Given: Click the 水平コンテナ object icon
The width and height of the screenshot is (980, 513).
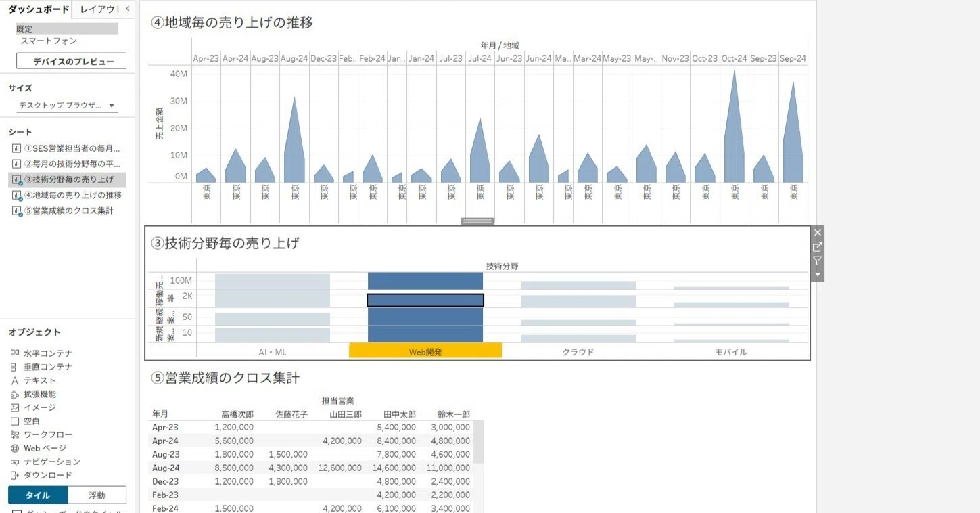Looking at the screenshot, I should 15,353.
